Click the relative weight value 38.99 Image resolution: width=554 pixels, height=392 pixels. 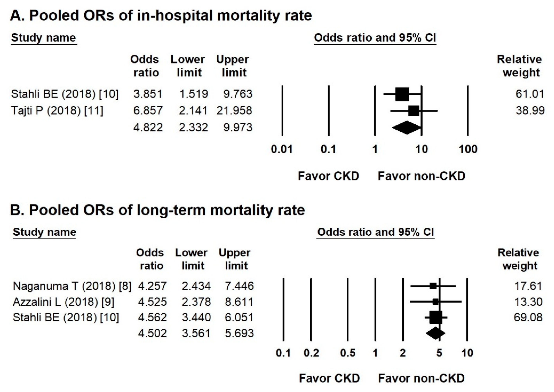pyautogui.click(x=530, y=110)
